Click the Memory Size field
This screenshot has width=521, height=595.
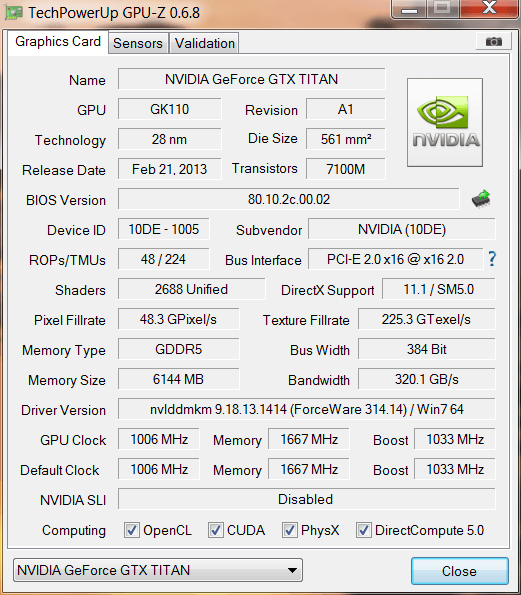click(x=178, y=379)
